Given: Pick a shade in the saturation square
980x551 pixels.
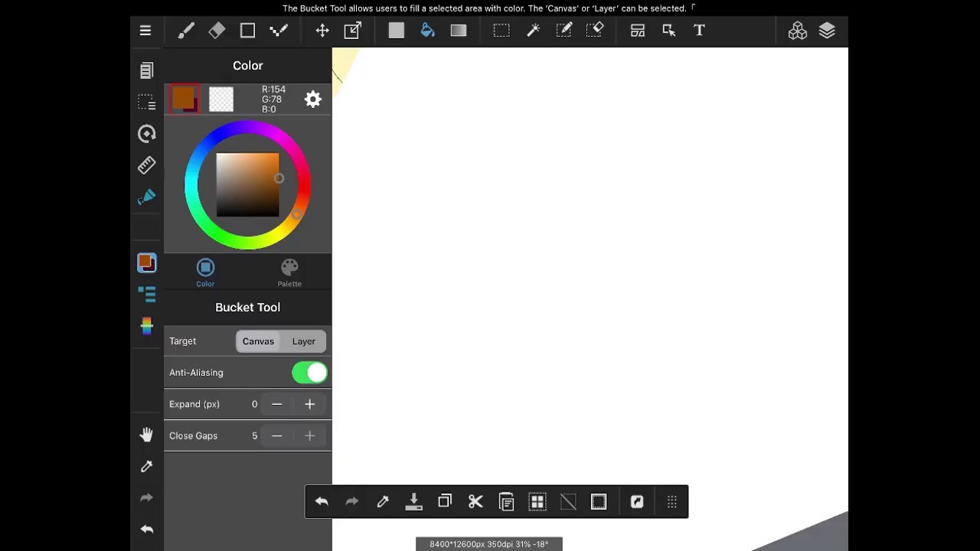Looking at the screenshot, I should pyautogui.click(x=247, y=184).
